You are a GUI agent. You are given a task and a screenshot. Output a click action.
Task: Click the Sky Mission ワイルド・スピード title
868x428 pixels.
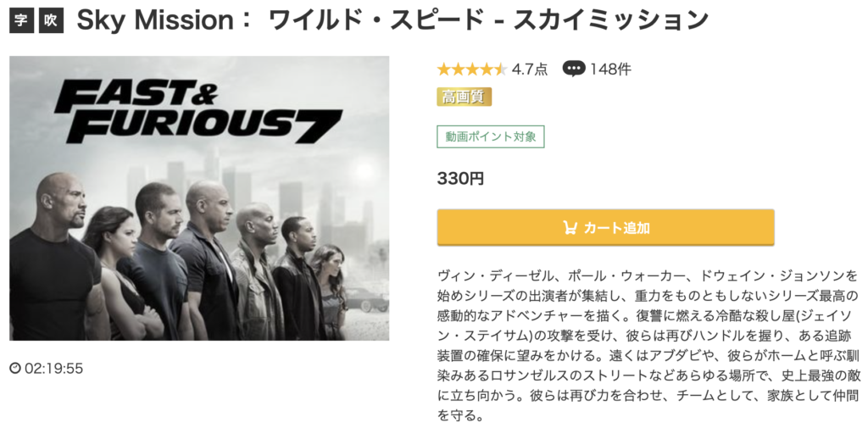click(392, 21)
